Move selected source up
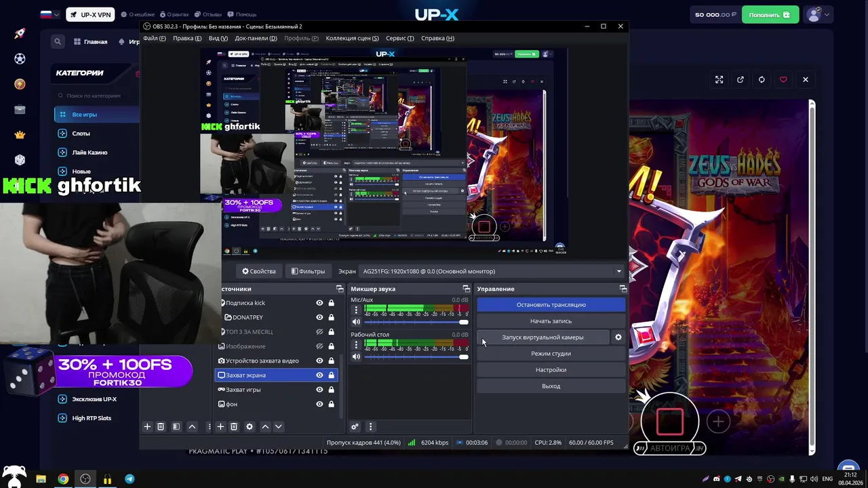Image resolution: width=868 pixels, height=488 pixels. tap(265, 426)
